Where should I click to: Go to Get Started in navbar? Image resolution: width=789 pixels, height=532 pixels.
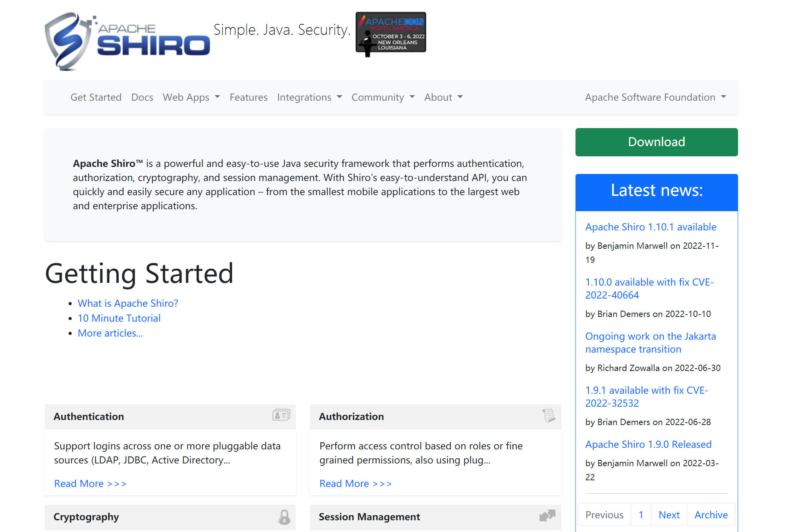(96, 97)
